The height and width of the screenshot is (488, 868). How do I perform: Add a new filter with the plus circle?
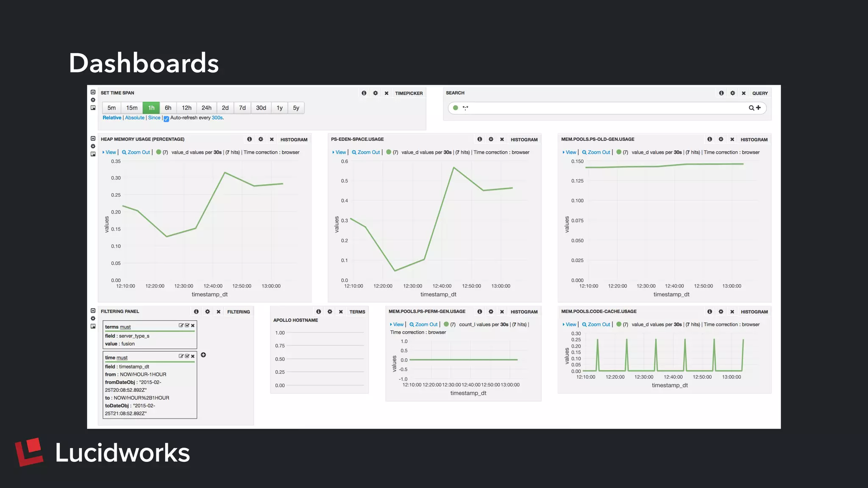point(203,355)
